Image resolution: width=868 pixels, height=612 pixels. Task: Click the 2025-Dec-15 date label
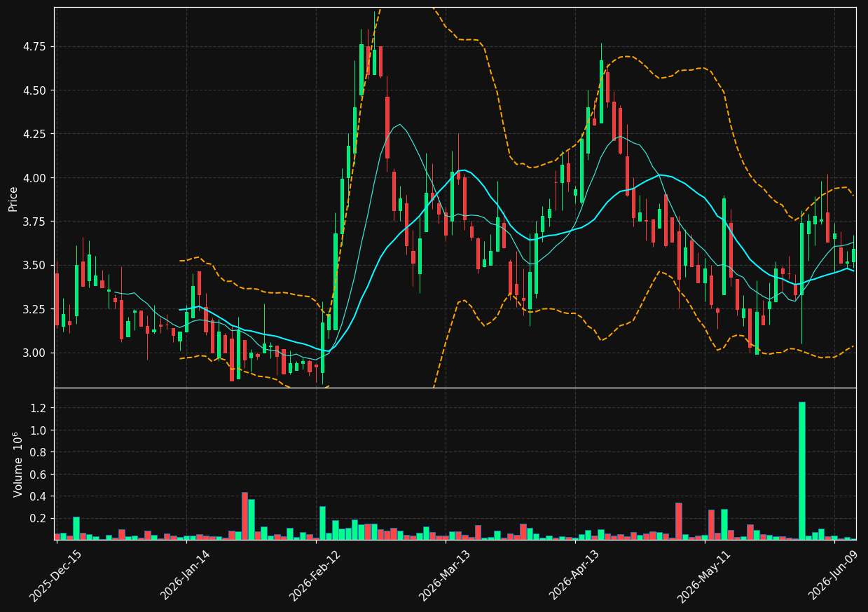coord(55,576)
